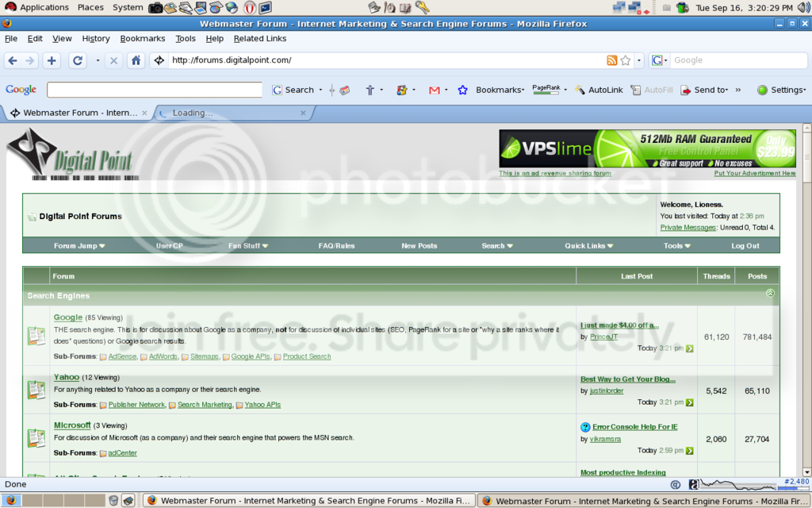The height and width of the screenshot is (508, 812).
Task: Click the trash icon in bottom panel
Action: (x=113, y=500)
